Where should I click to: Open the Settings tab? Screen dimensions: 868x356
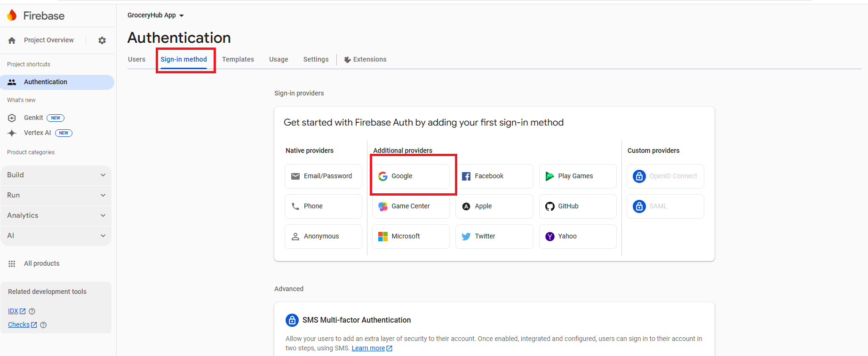click(316, 59)
